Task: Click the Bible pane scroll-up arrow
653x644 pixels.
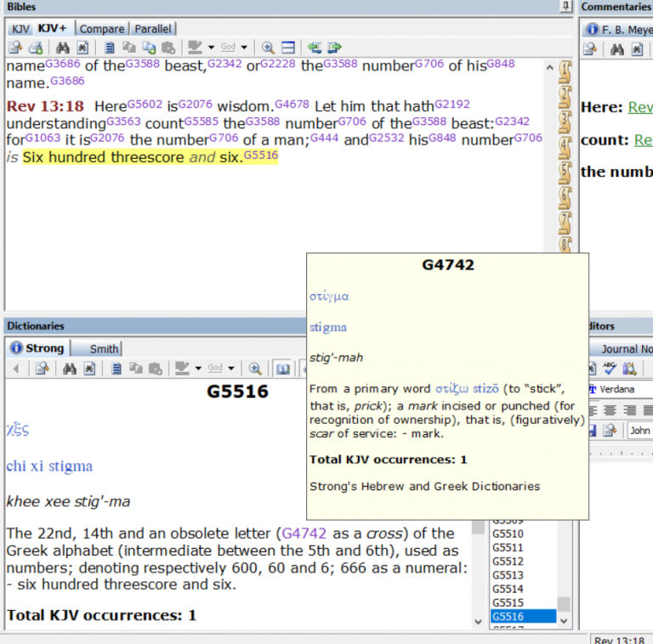Action: 550,67
